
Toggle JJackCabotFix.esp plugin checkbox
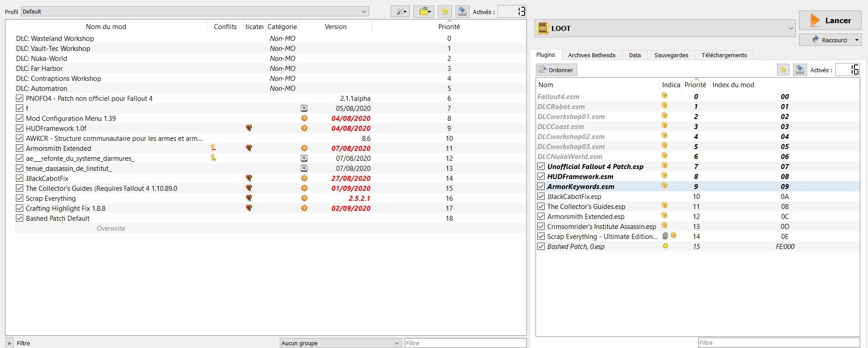pyautogui.click(x=541, y=196)
